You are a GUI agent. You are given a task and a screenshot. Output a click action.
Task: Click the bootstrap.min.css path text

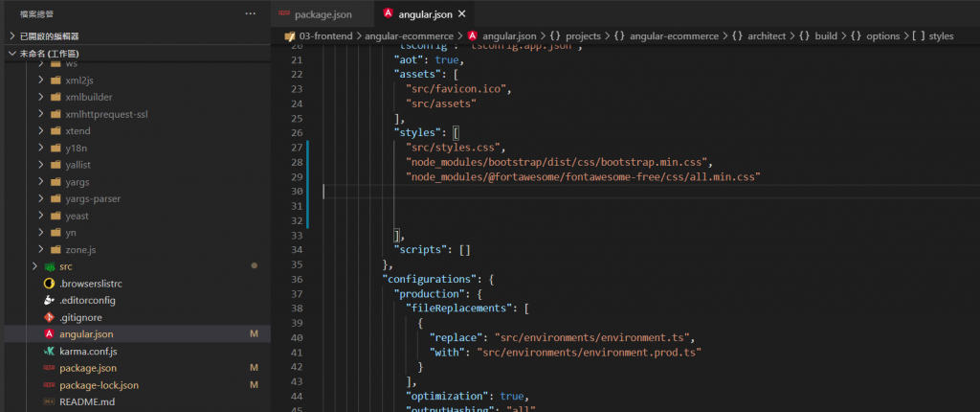pyautogui.click(x=558, y=162)
